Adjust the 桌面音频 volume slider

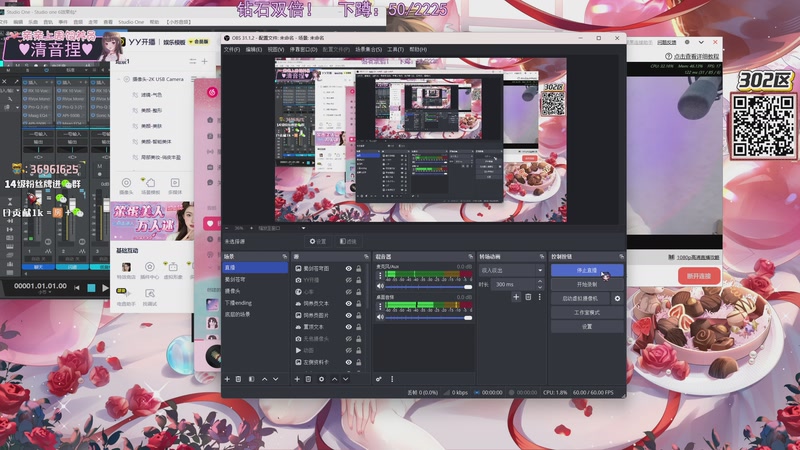(x=428, y=317)
